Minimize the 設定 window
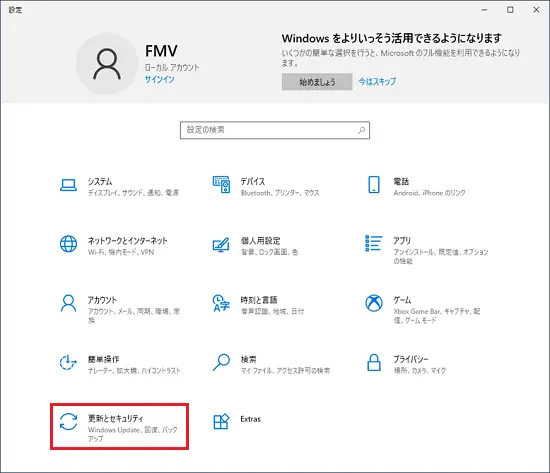 (484, 10)
